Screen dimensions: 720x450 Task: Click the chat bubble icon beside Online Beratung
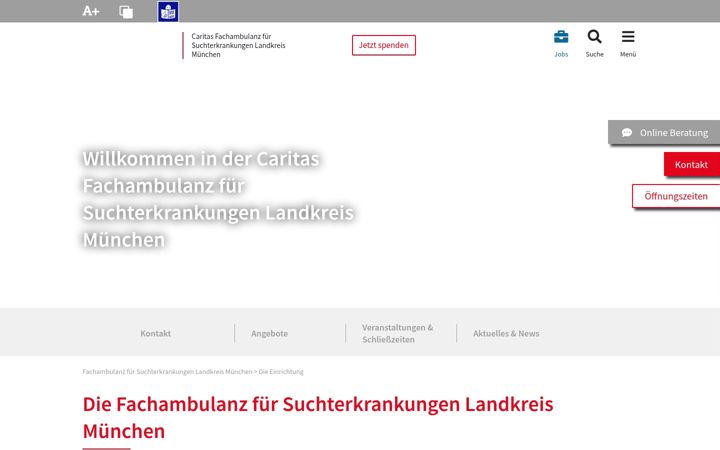[627, 133]
